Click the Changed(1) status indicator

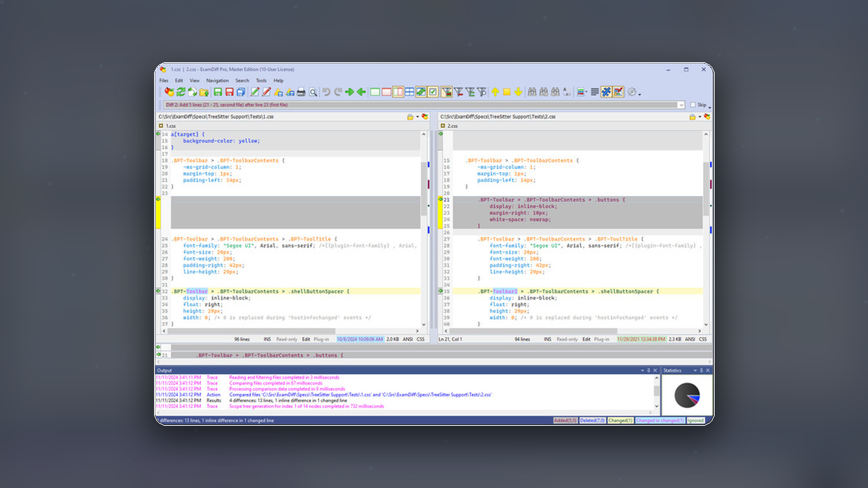[621, 420]
